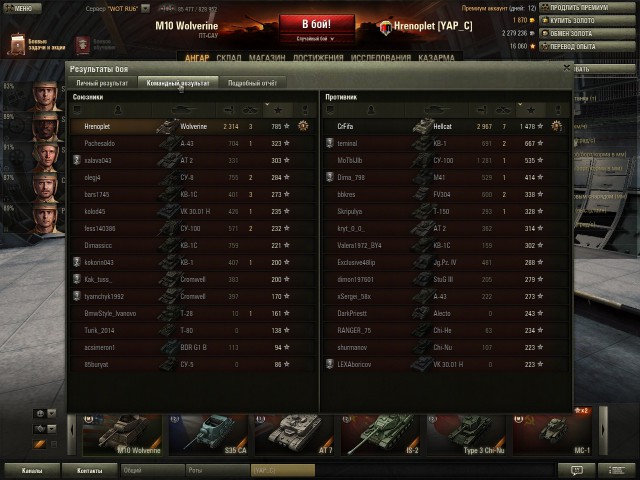Click platoon icon next to teminal
Screen dimensions: 640x480
point(330,143)
